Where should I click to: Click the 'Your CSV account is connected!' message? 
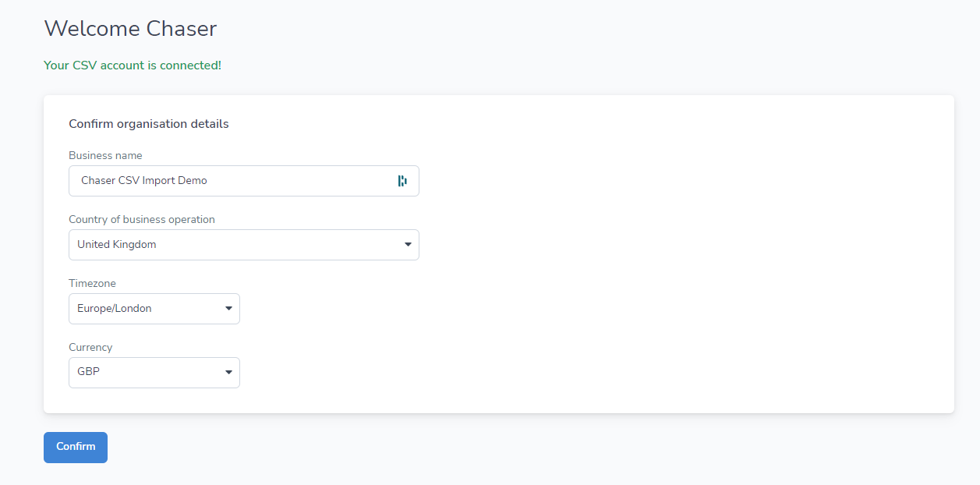[133, 65]
